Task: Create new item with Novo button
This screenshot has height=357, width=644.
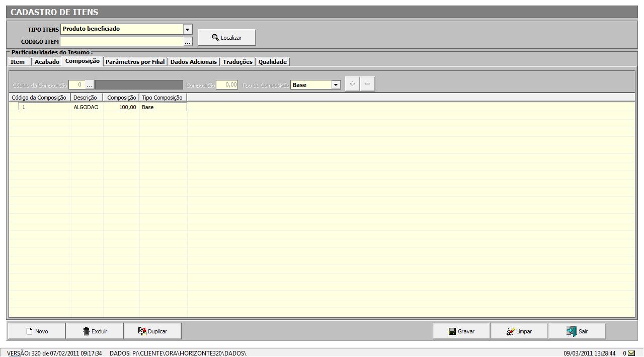Action: [37, 331]
